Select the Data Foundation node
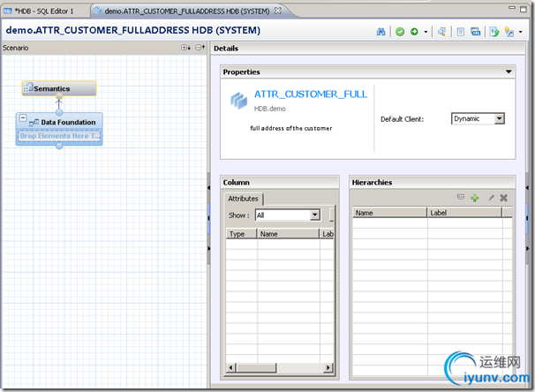 click(59, 122)
